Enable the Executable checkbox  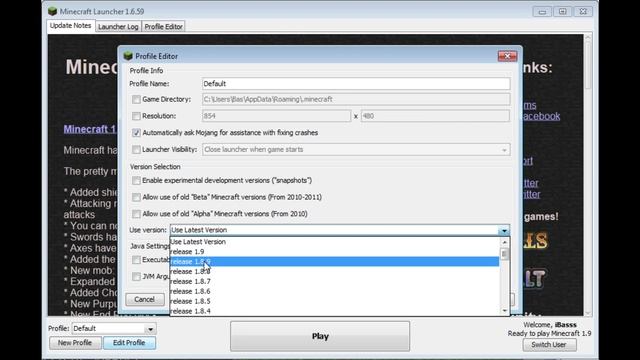[136, 260]
